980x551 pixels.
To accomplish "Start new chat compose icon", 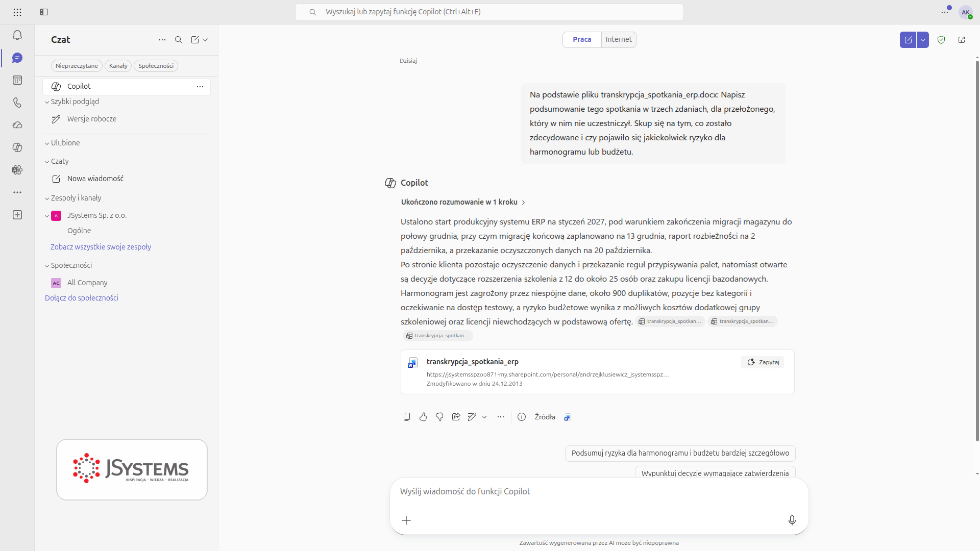I will [x=195, y=40].
